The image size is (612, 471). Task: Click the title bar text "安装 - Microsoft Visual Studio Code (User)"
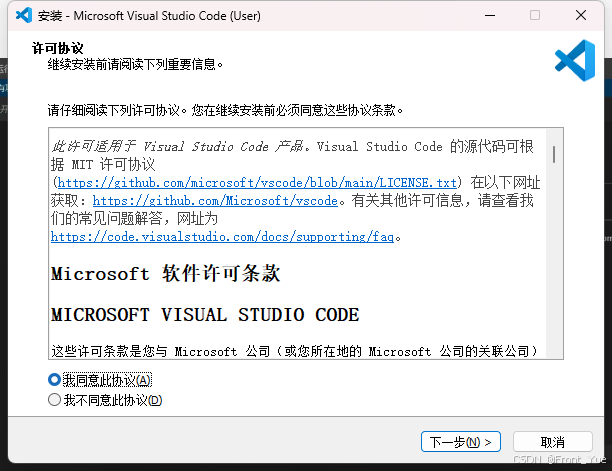149,16
